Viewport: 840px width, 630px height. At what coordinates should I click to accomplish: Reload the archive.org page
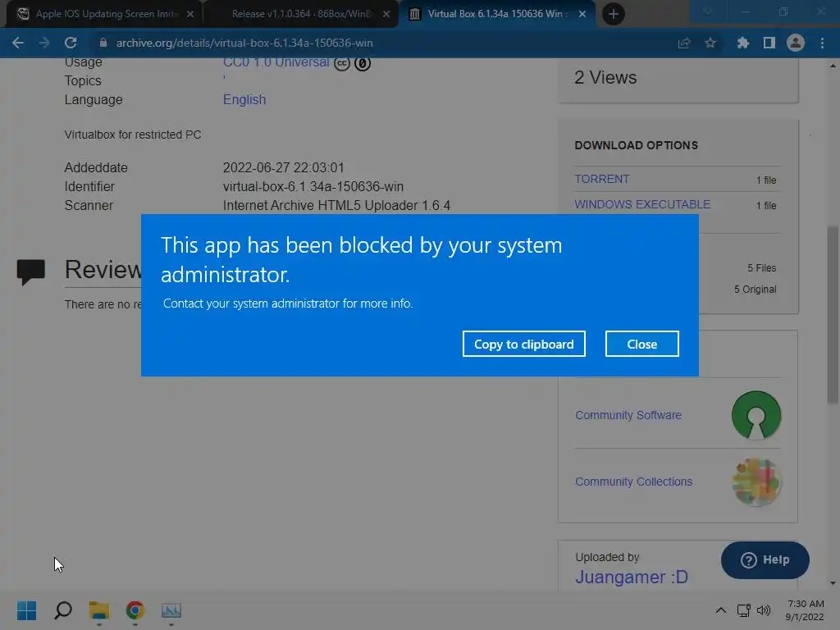[71, 43]
